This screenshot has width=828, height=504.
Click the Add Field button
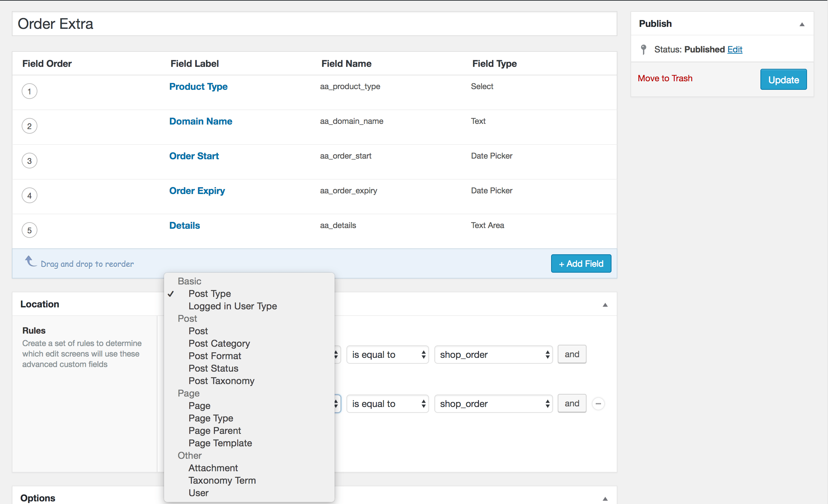tap(581, 263)
